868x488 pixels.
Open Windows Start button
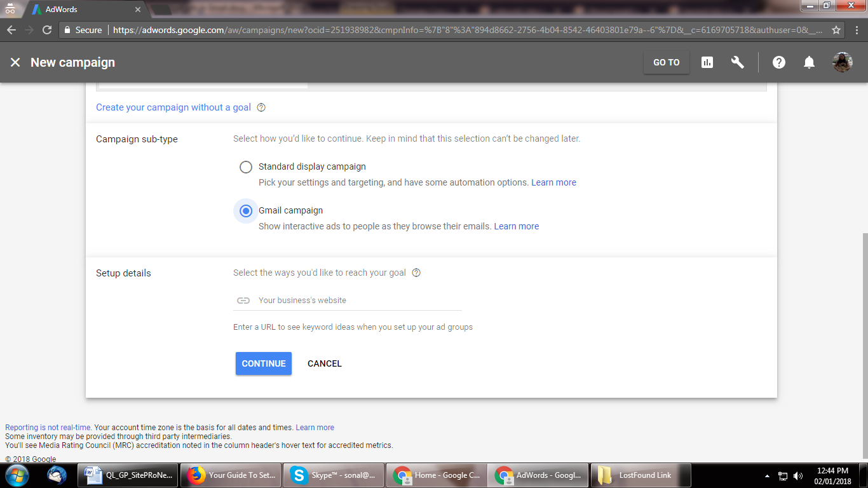point(16,475)
